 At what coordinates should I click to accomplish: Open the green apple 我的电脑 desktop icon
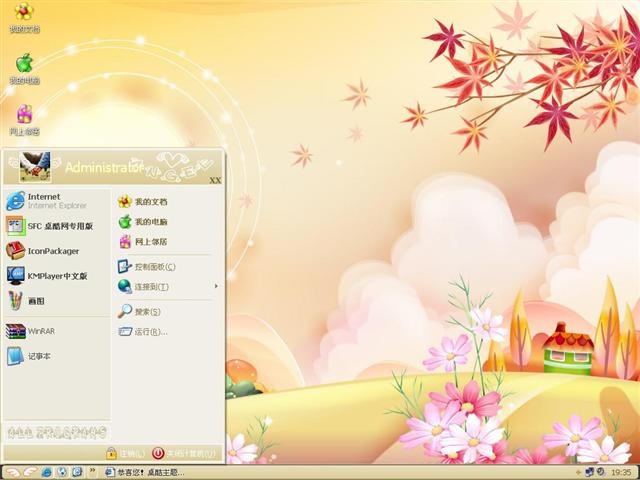tap(24, 69)
